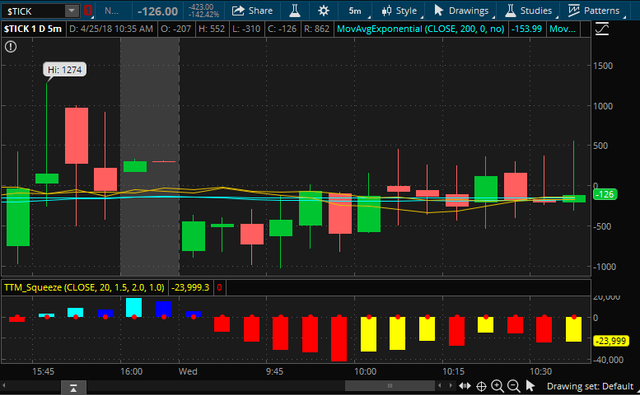This screenshot has width=640, height=395.
Task: Click the -126.00 last price in top bar
Action: click(158, 11)
